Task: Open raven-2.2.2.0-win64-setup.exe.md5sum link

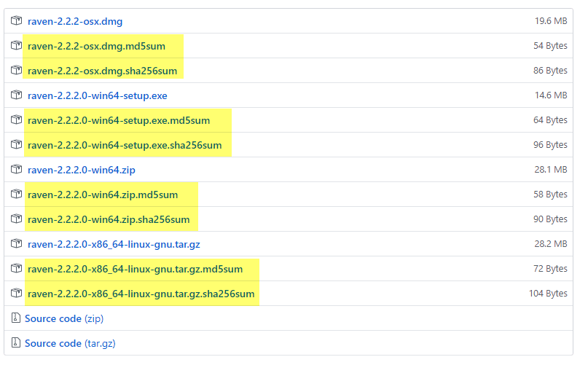Action: click(x=118, y=120)
